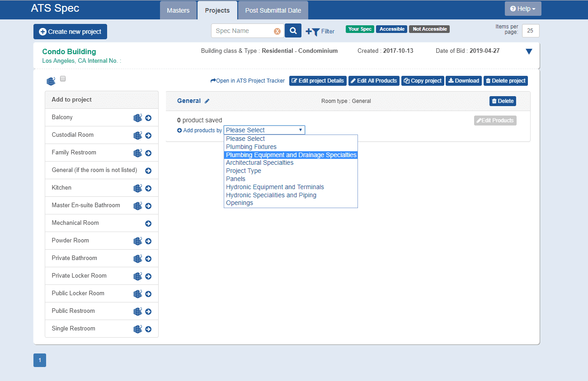The image size is (588, 381).
Task: Click cube icon for Master En-suite Bathroom
Action: [x=138, y=206]
